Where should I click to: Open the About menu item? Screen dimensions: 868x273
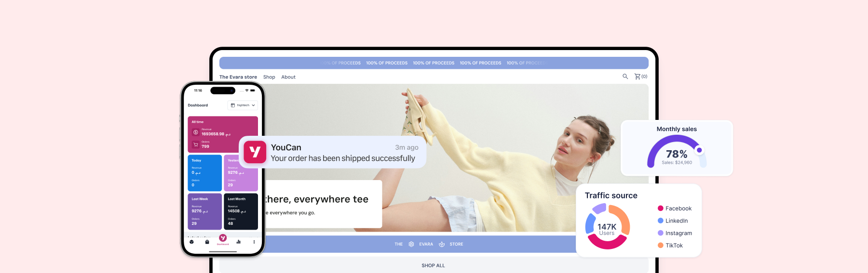[x=288, y=77]
